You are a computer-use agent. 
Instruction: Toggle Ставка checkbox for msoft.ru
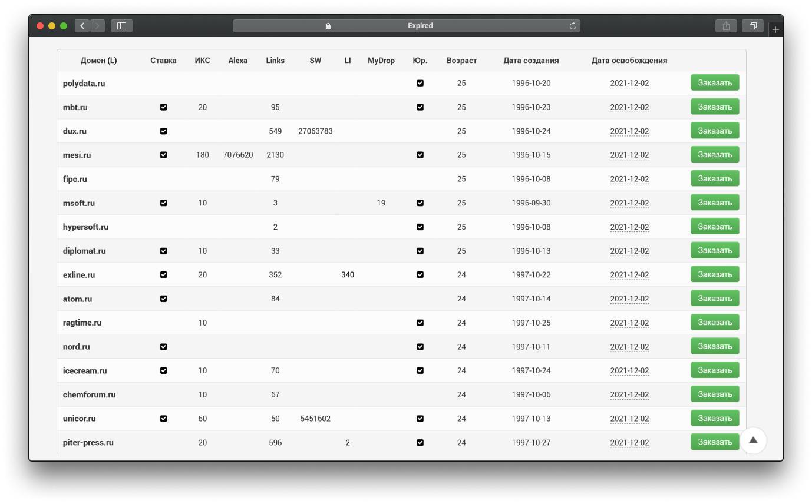[x=163, y=203]
